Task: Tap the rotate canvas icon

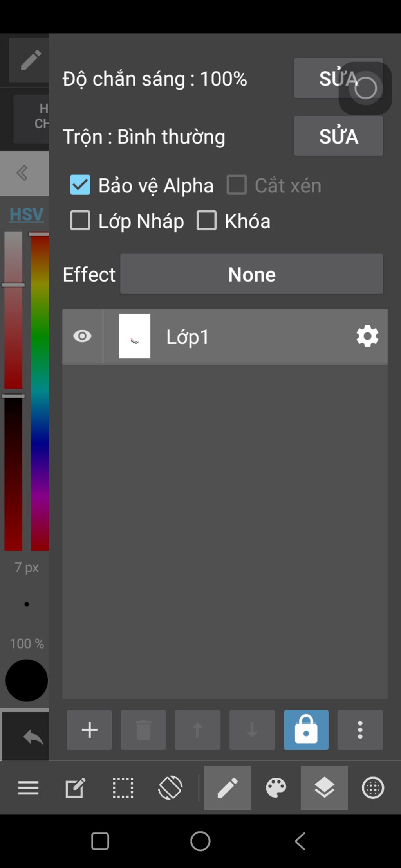Action: [170, 788]
